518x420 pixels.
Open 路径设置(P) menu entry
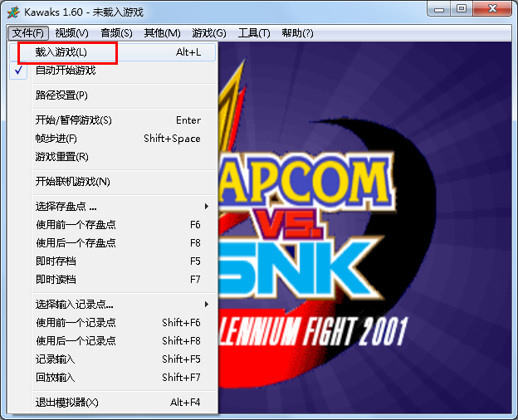(61, 95)
